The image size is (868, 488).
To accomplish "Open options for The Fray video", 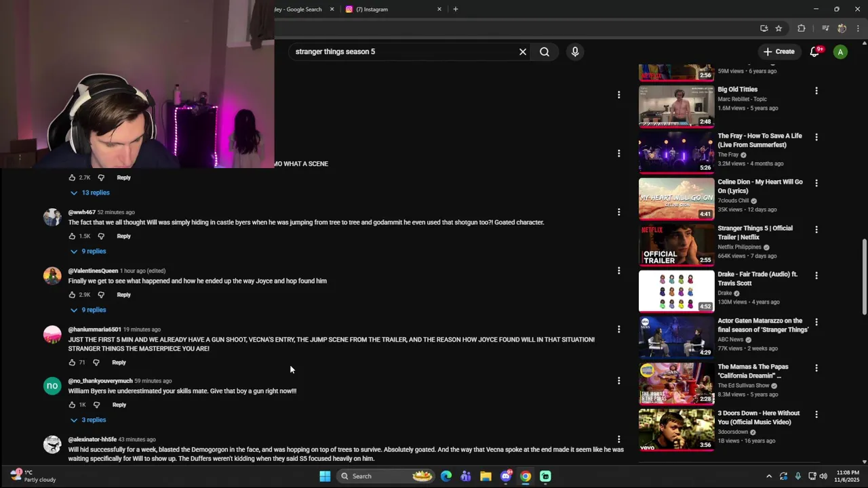I will (x=816, y=137).
